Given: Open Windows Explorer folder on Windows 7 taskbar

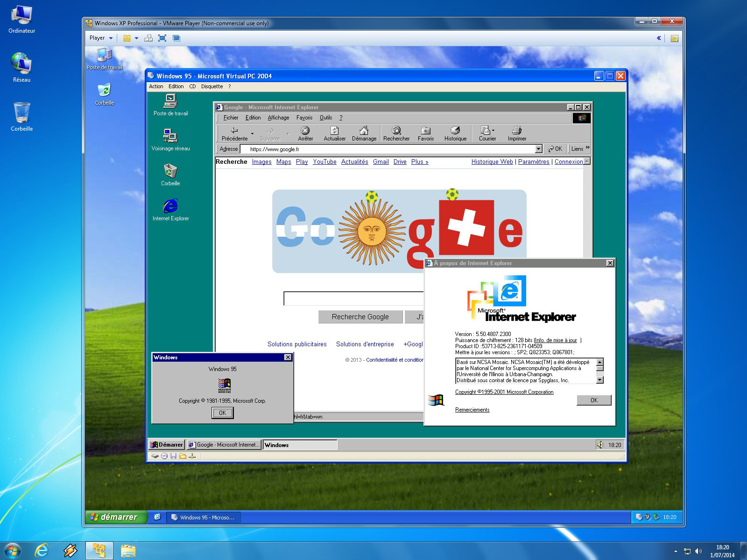Looking at the screenshot, I should pos(128,551).
